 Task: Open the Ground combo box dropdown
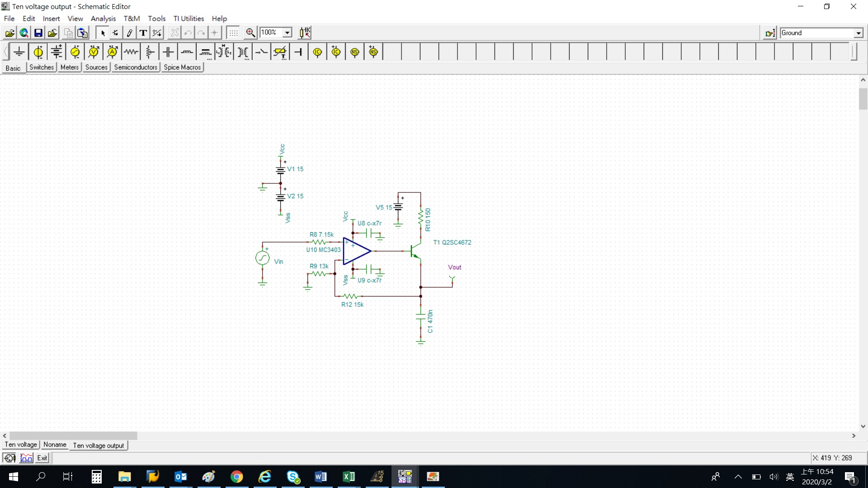pos(858,33)
